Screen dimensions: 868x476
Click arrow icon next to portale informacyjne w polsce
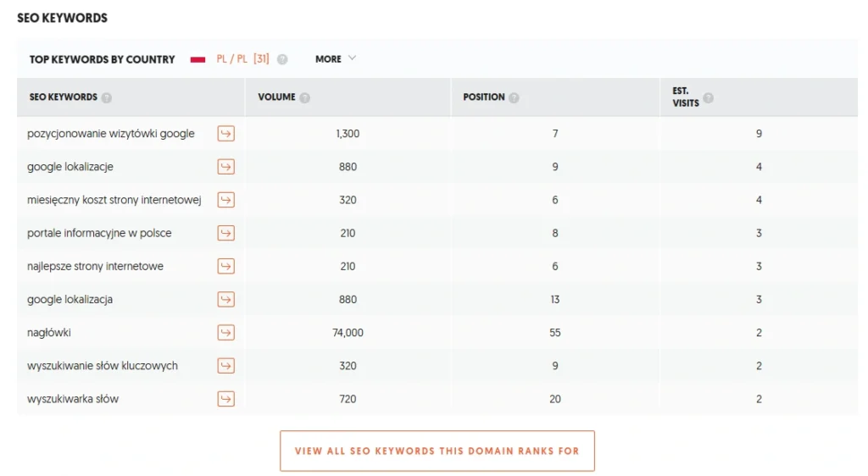coord(225,233)
